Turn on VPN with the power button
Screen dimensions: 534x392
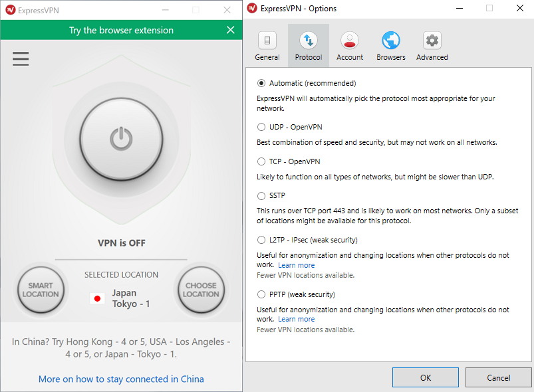pos(121,139)
